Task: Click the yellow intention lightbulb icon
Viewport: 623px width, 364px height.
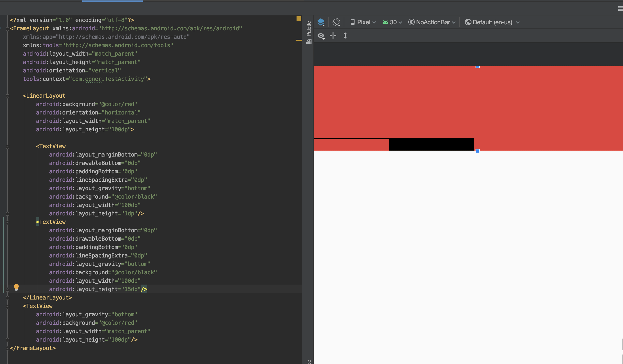Action: coord(16,287)
